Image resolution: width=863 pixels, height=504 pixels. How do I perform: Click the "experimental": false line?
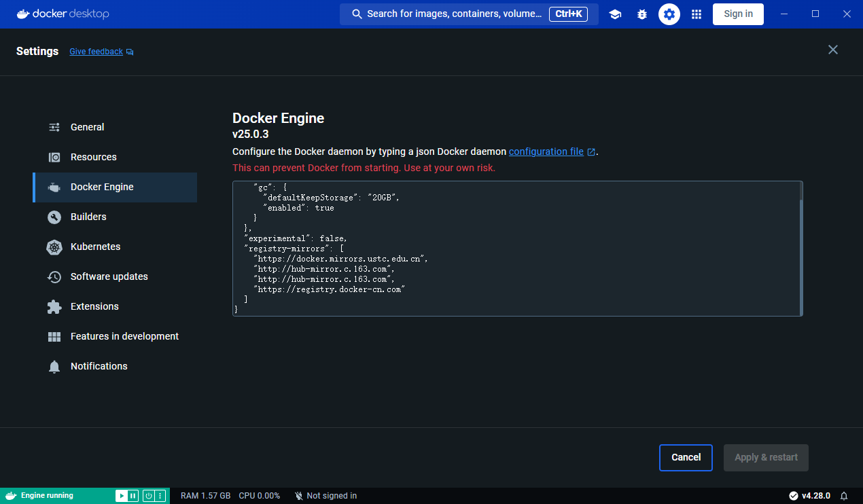[x=296, y=238]
